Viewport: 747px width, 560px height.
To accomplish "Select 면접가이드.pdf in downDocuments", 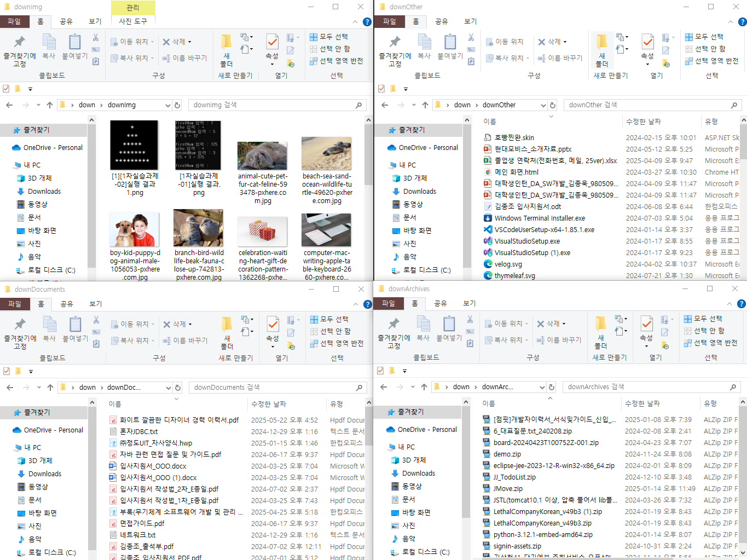I will (x=142, y=524).
